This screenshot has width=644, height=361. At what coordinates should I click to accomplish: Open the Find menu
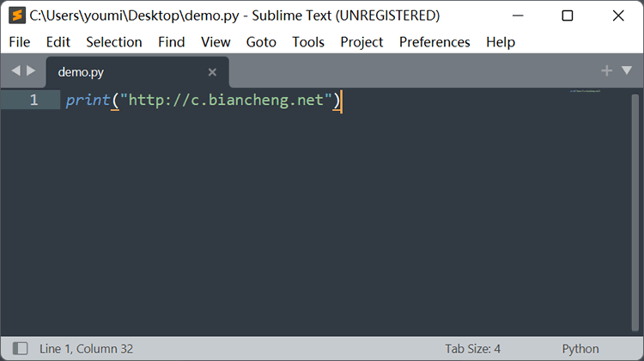(x=171, y=42)
